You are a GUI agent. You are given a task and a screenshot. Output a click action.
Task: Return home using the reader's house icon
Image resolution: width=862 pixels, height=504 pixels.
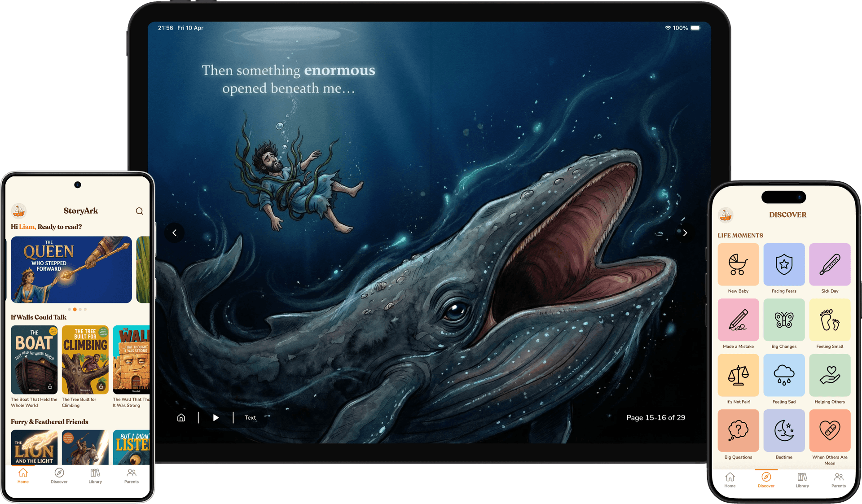tap(181, 417)
